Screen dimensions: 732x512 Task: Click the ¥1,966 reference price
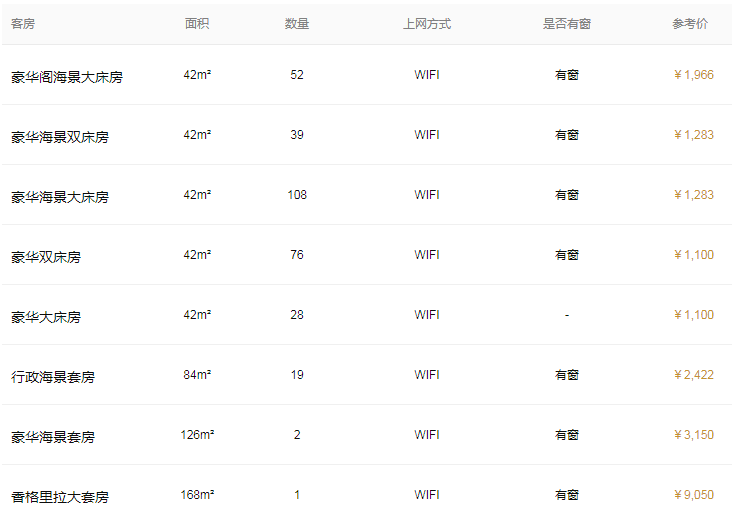tap(694, 75)
